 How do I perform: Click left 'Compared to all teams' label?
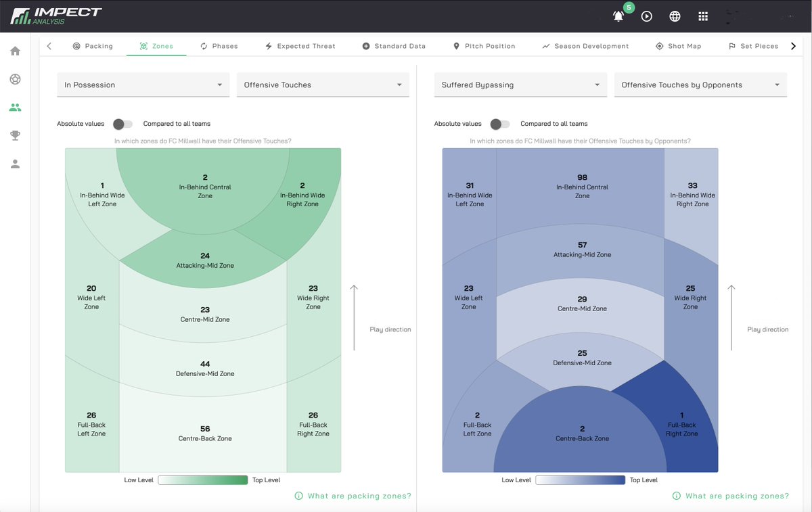177,124
